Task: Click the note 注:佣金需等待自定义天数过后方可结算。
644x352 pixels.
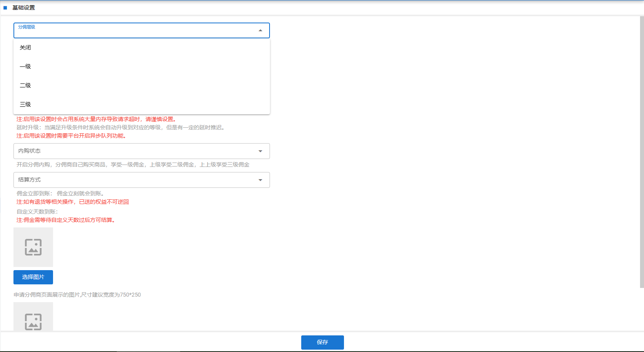Action: coord(66,220)
